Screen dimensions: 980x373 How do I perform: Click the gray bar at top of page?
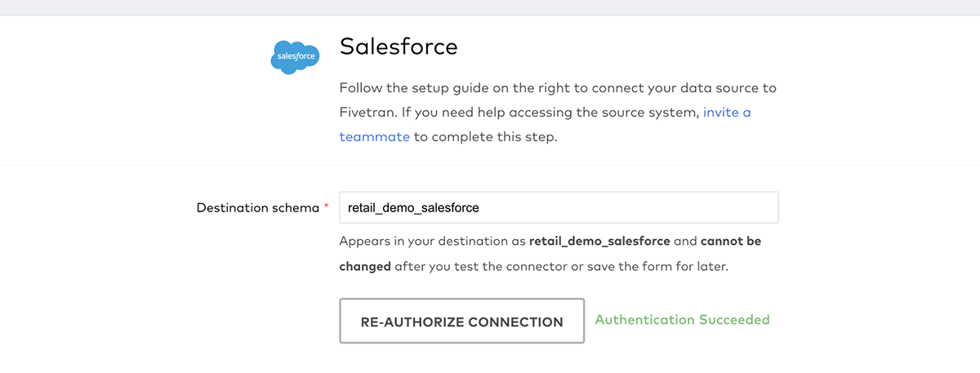point(490,7)
